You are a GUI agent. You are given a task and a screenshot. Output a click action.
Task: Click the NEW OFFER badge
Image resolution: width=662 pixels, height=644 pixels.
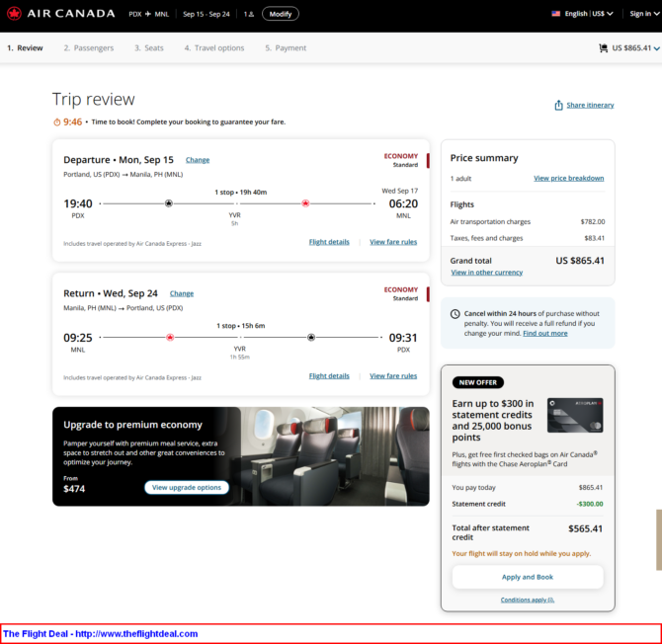pyautogui.click(x=478, y=383)
